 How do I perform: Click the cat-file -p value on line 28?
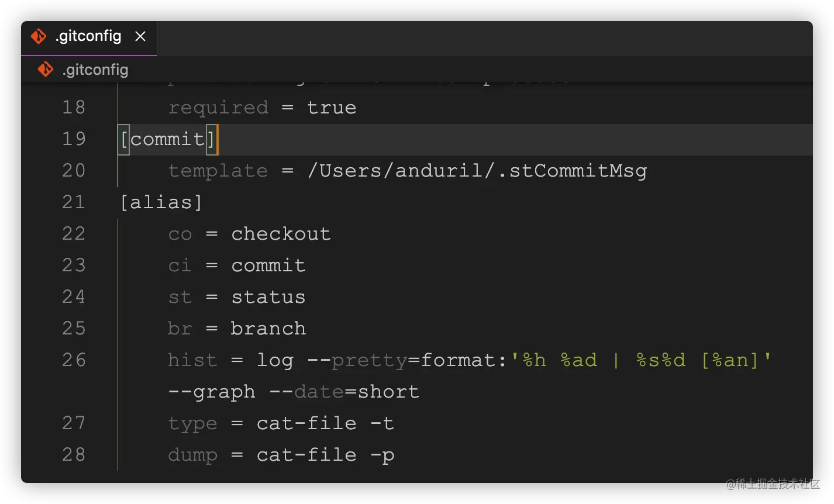pyautogui.click(x=325, y=455)
